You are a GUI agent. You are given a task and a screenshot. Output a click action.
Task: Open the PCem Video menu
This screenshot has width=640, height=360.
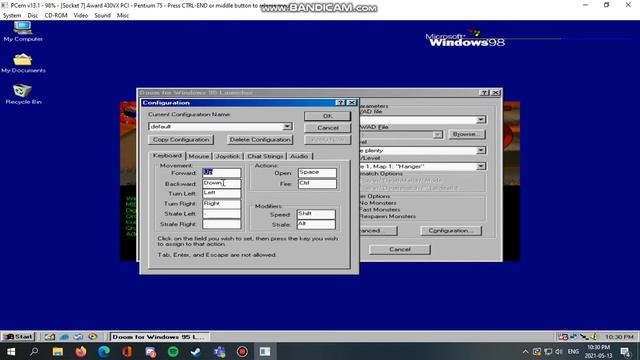click(x=80, y=16)
